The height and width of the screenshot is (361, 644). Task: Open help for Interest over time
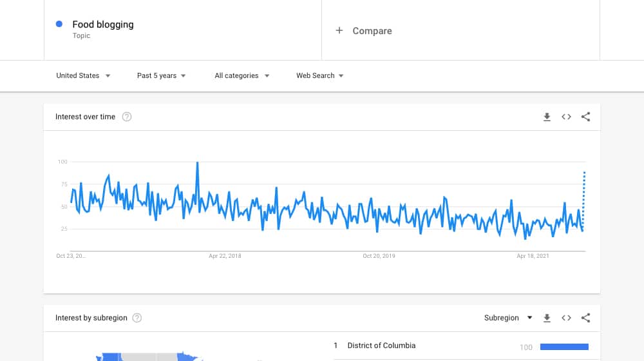[x=127, y=117]
